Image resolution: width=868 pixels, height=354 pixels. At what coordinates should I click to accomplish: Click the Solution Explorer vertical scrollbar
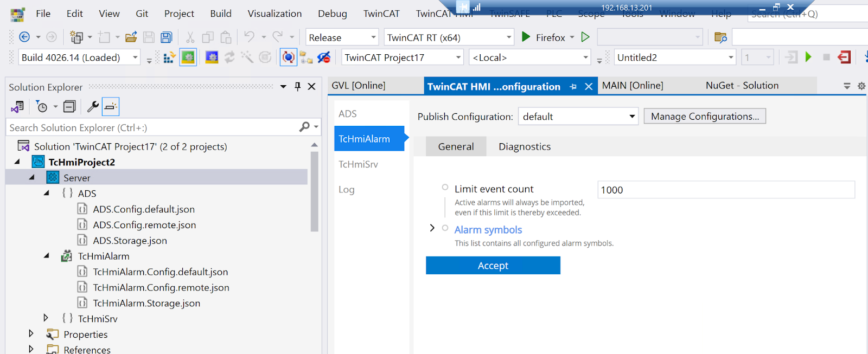tap(314, 191)
